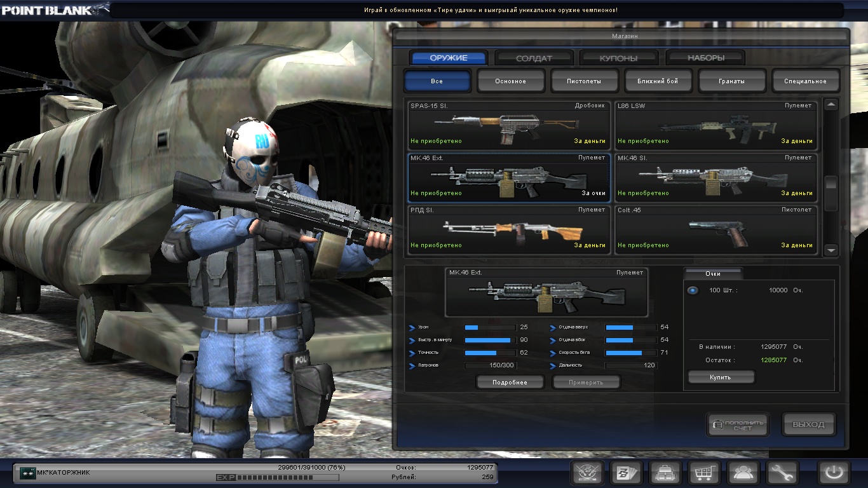
Task: Select the Все weapon filter
Action: [x=437, y=81]
